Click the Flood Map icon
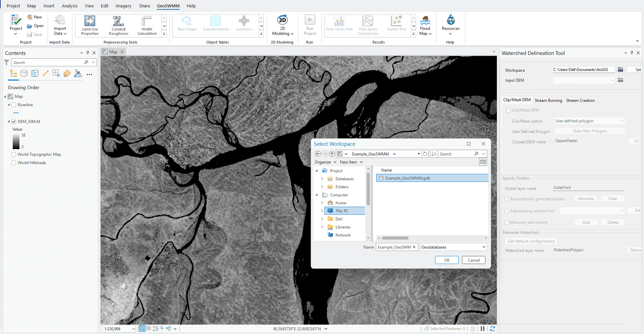Screen dimensions: 644x334 (x=425, y=21)
